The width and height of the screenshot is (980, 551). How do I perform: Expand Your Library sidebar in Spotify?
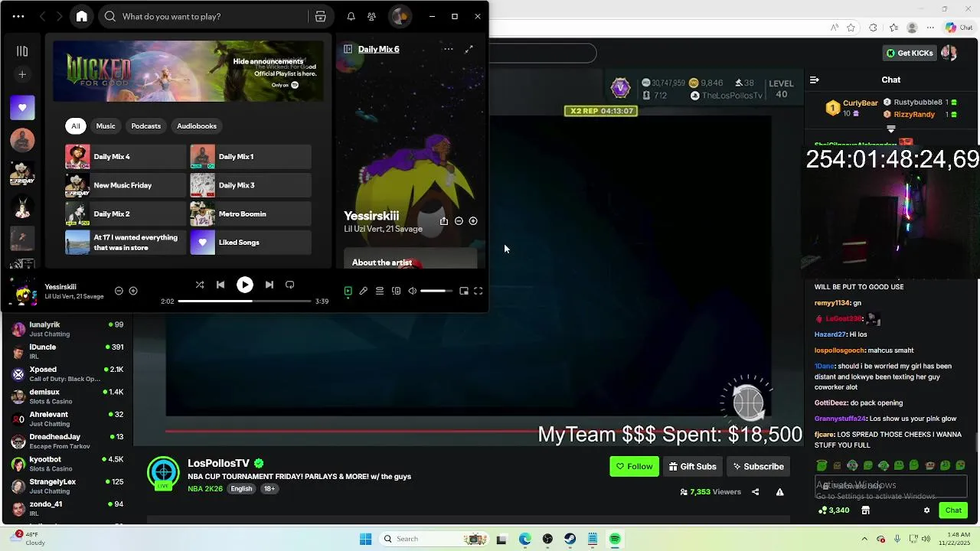click(22, 51)
